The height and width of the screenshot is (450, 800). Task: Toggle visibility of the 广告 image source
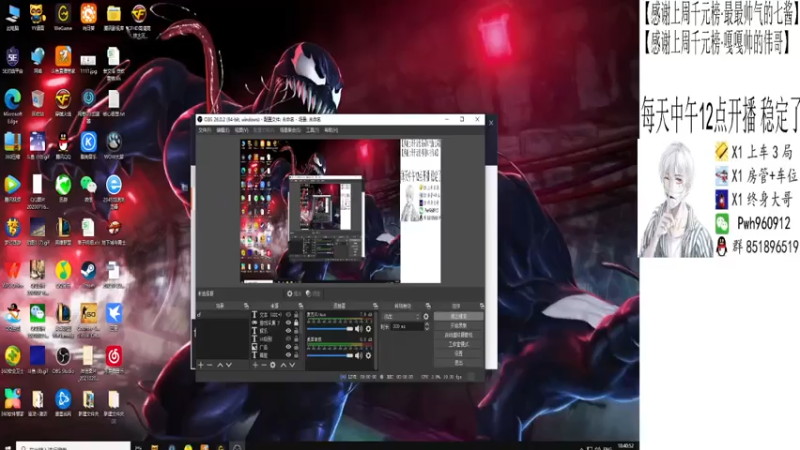(288, 347)
